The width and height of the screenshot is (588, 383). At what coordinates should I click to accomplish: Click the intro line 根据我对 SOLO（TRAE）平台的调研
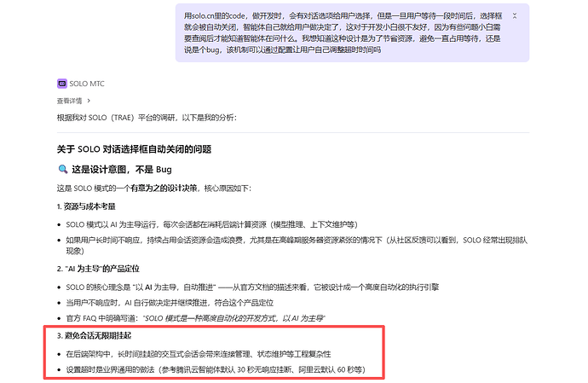click(147, 118)
